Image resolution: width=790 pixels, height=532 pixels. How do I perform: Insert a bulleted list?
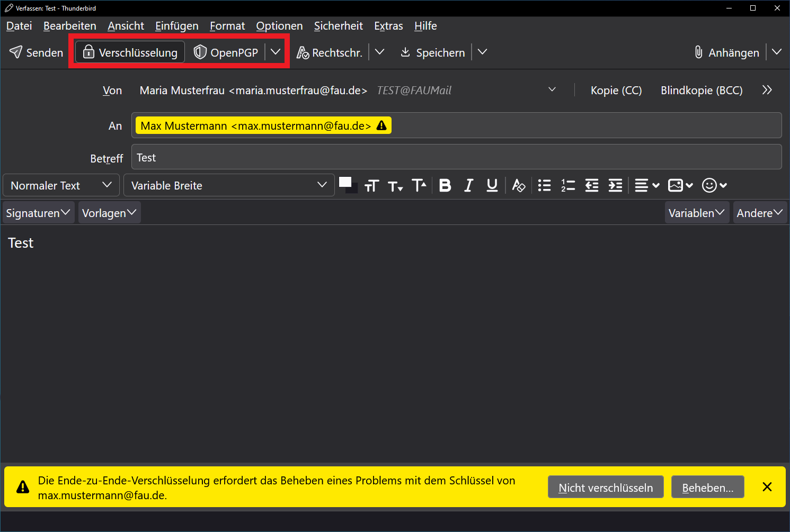544,185
